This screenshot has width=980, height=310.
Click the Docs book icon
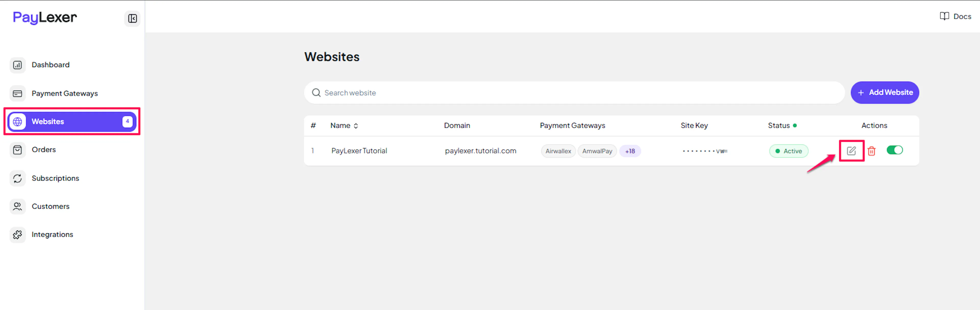tap(944, 16)
